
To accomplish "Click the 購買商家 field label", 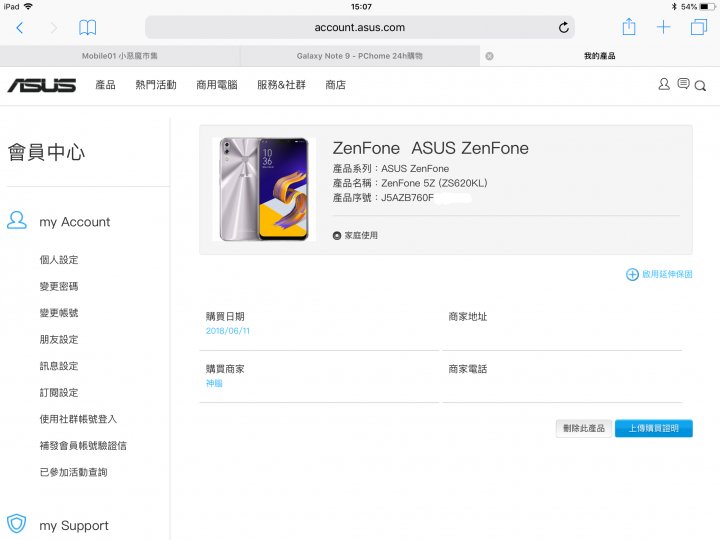I will click(225, 369).
